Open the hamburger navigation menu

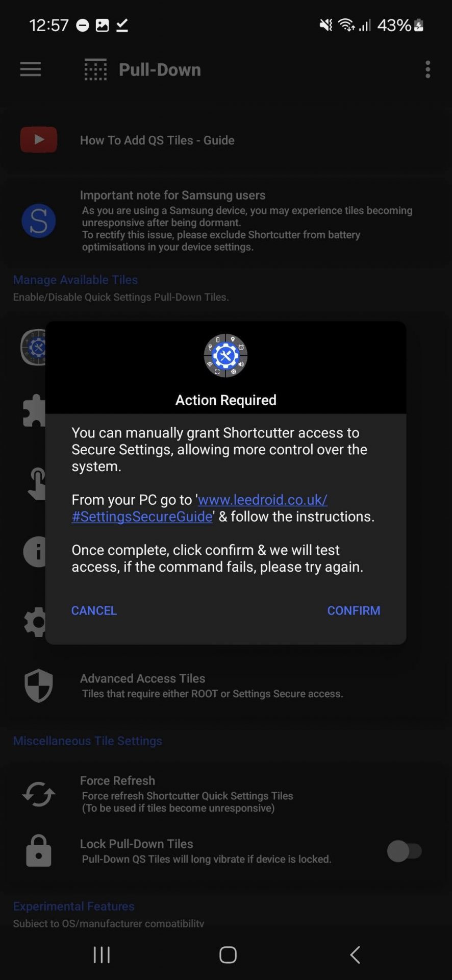31,69
